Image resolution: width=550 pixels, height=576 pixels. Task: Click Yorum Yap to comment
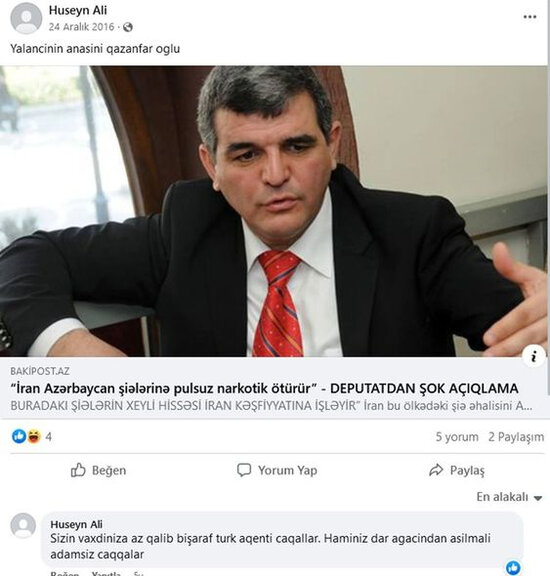(x=277, y=470)
